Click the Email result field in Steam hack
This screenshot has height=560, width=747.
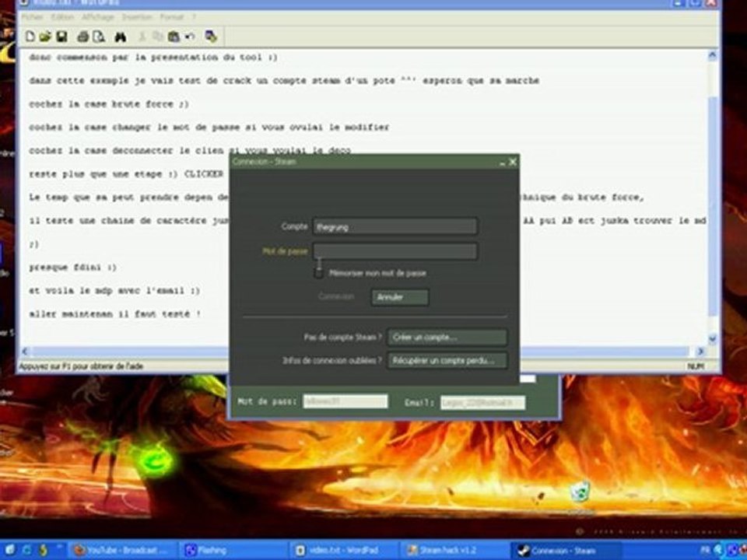(482, 403)
